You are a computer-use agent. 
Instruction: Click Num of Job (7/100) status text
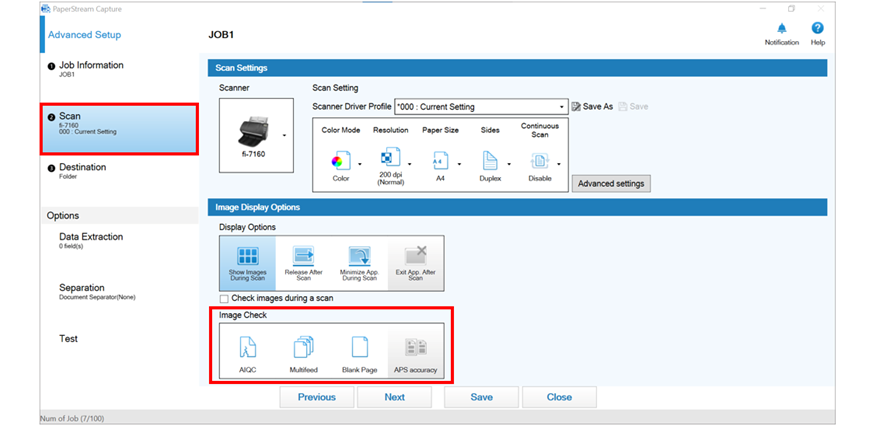click(72, 418)
